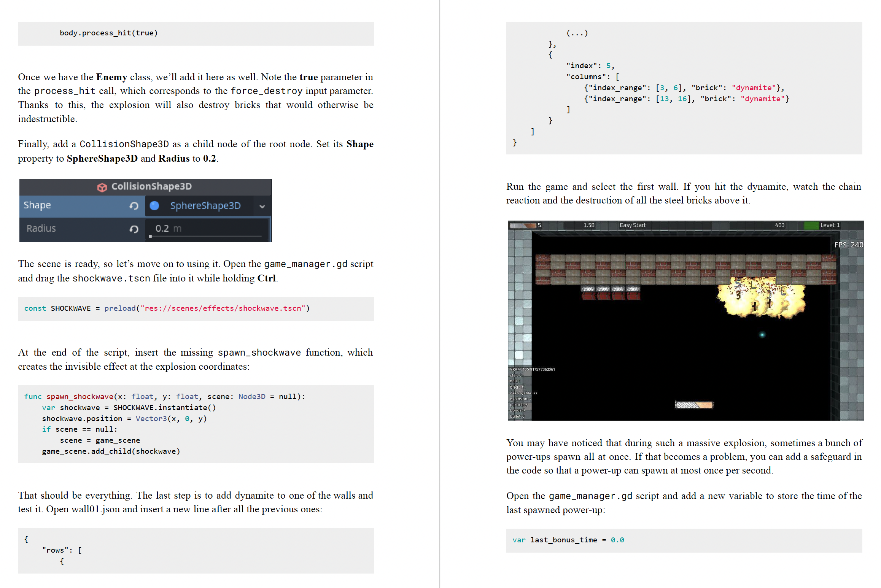Click the red CollisionShape3D cube icon

[x=102, y=187]
